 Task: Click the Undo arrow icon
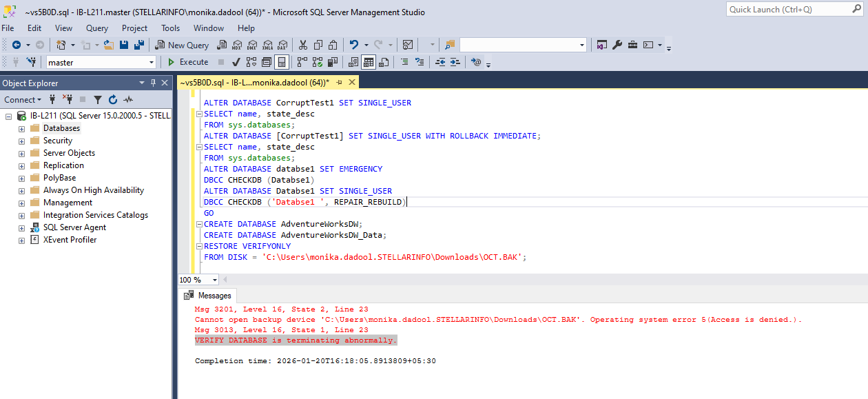[354, 45]
